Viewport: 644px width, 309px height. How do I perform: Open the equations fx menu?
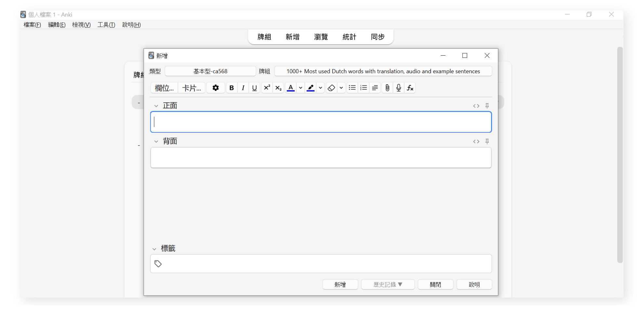coord(410,88)
